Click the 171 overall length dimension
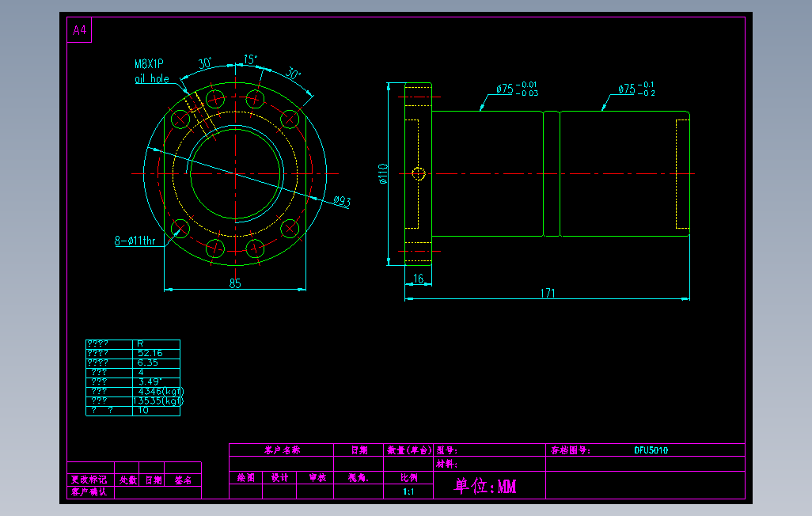812x516 pixels. (x=548, y=294)
